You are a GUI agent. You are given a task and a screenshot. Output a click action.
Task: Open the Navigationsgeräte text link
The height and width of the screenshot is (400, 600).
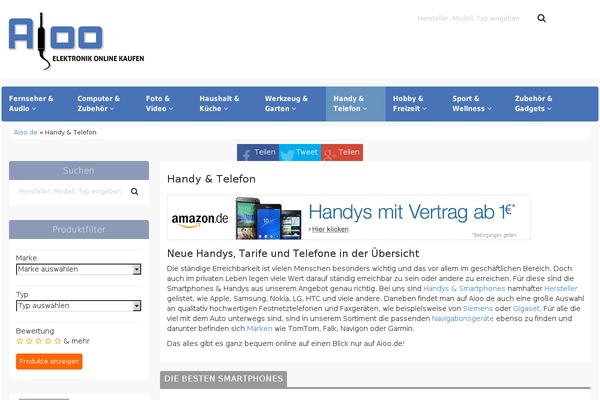(463, 318)
